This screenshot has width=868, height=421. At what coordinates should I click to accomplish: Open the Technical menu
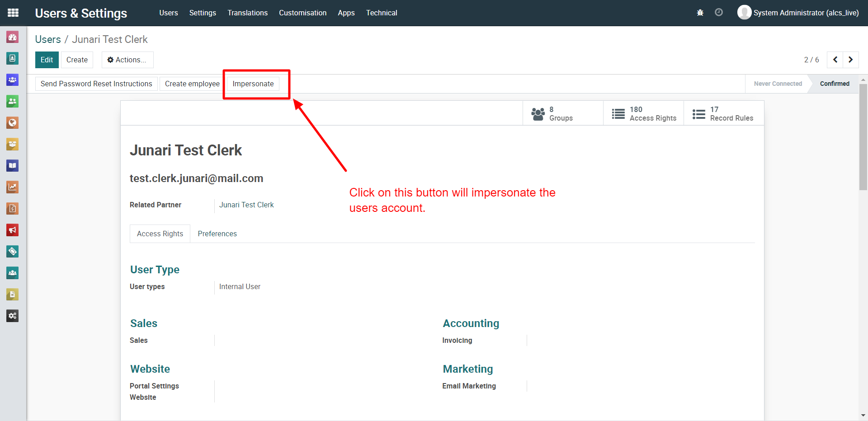(381, 13)
